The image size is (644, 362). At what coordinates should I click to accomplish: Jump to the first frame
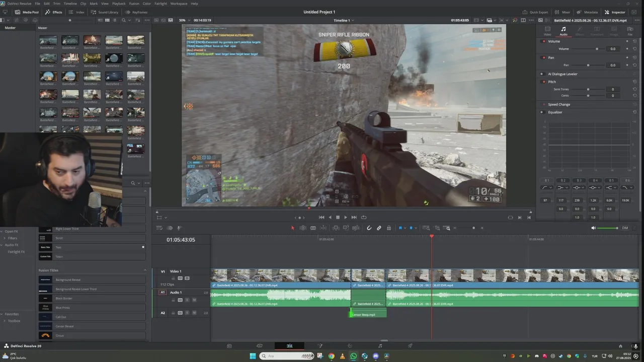coord(321,217)
